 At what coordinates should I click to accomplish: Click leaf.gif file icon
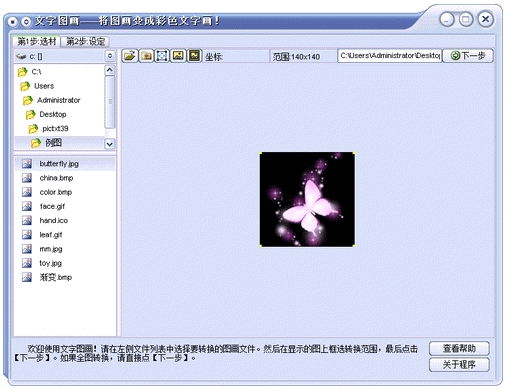click(x=27, y=234)
